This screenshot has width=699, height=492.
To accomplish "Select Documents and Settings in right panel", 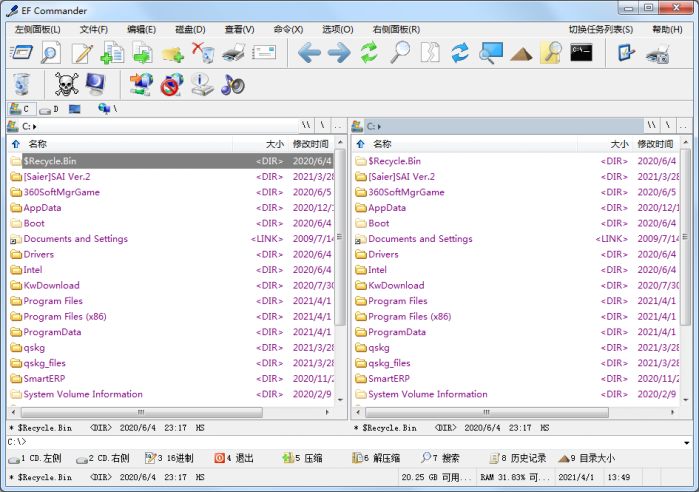I will click(x=420, y=239).
